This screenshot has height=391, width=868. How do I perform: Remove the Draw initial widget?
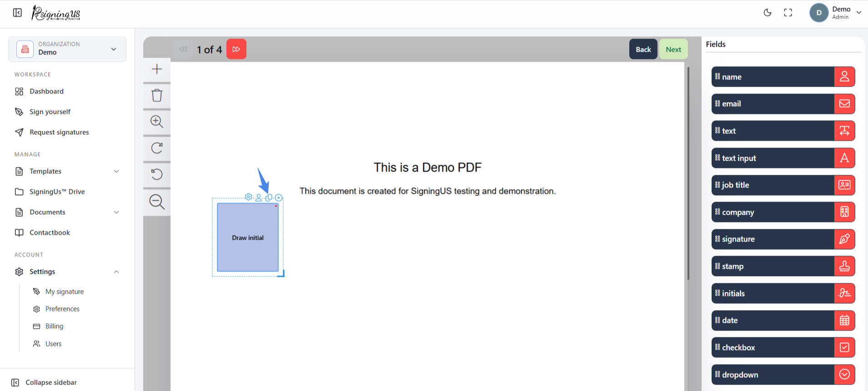[279, 198]
